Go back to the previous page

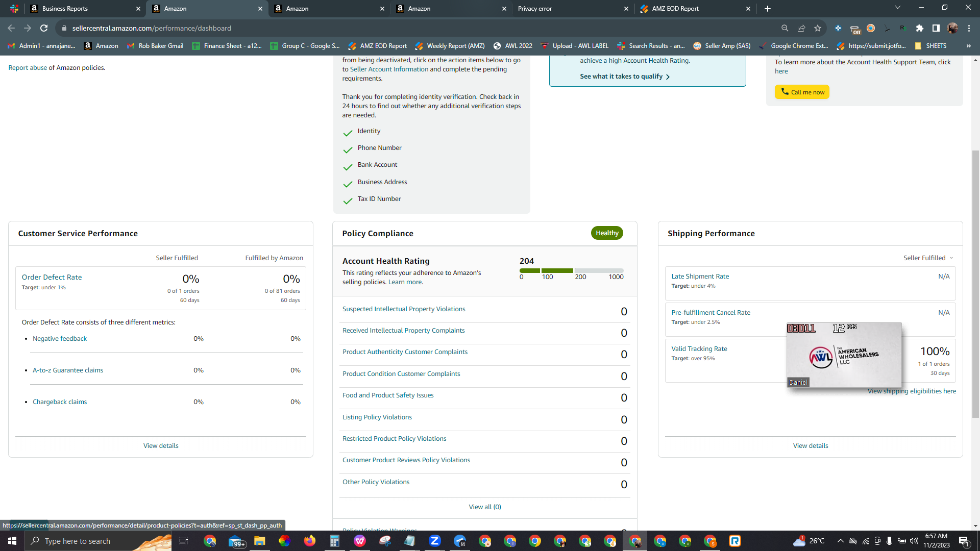[11, 28]
